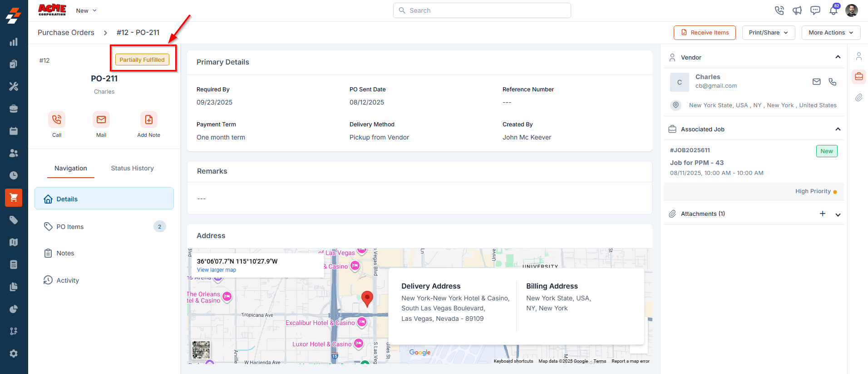Open the settings gear in left sidebar
868x374 pixels.
click(14, 354)
